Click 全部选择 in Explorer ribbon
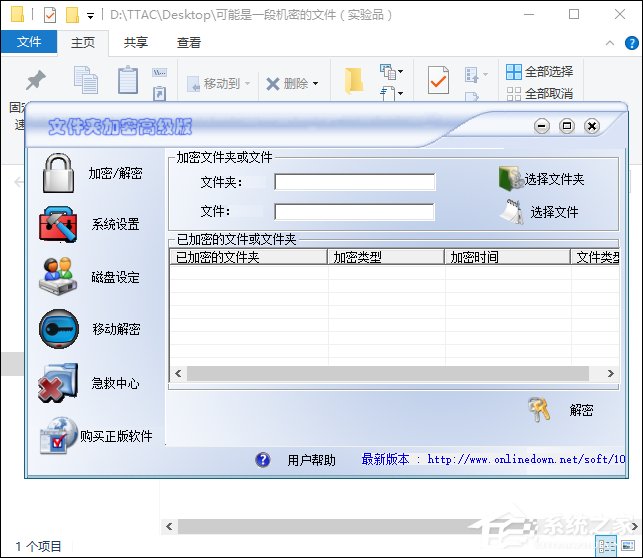Viewport: 643px width, 558px height. [x=549, y=72]
